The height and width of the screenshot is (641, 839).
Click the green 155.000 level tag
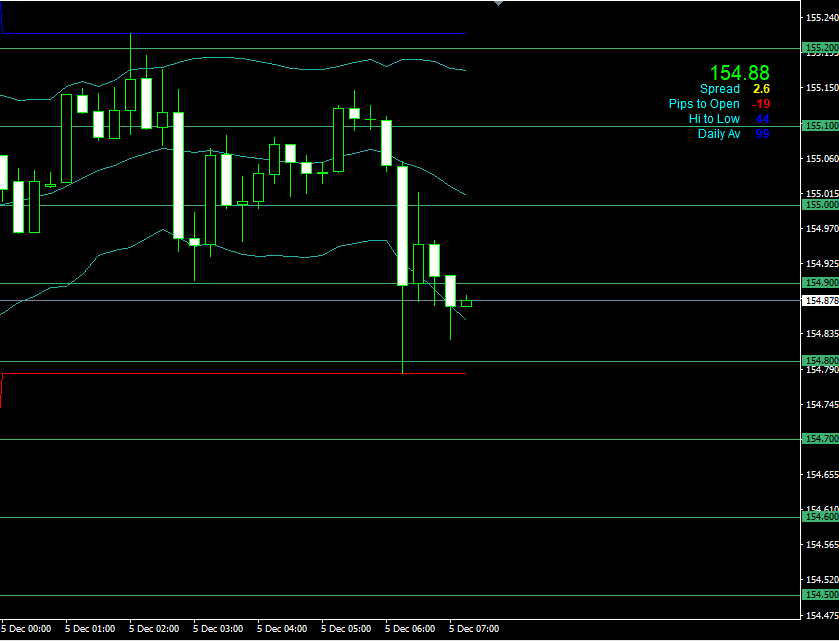(821, 205)
